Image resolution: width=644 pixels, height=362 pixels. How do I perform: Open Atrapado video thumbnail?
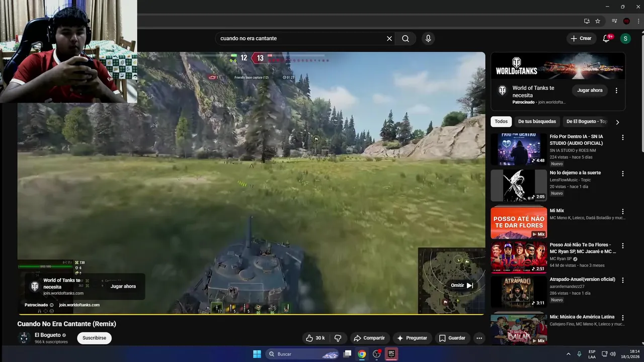click(519, 292)
